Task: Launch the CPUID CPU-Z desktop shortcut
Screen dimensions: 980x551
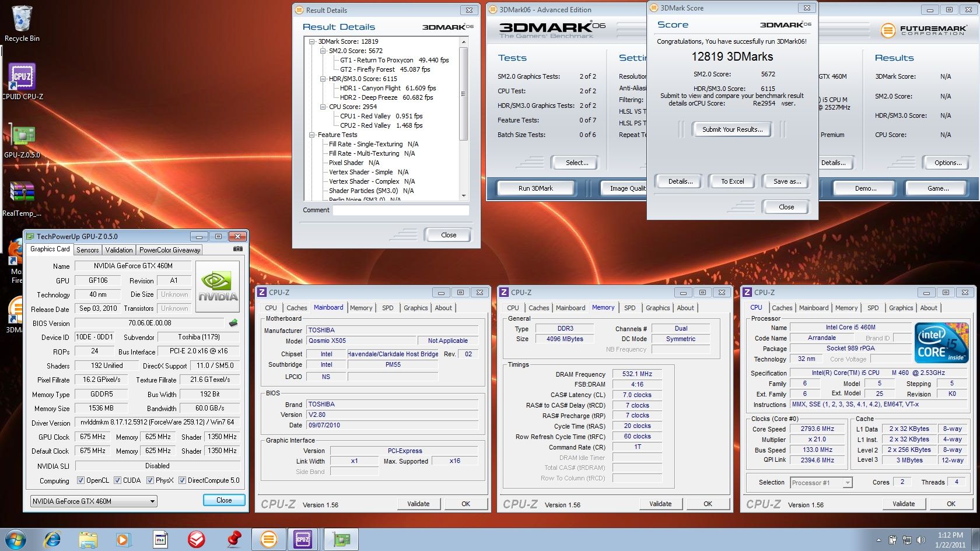Action: (22, 82)
